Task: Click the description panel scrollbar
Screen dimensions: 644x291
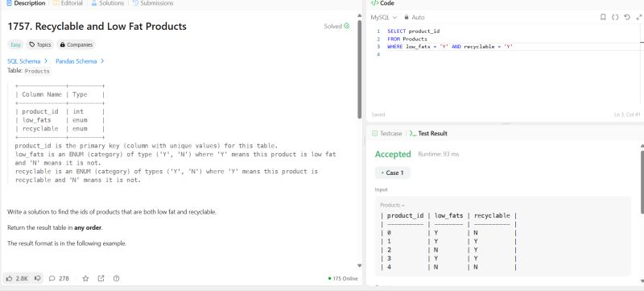Action: [x=360, y=70]
